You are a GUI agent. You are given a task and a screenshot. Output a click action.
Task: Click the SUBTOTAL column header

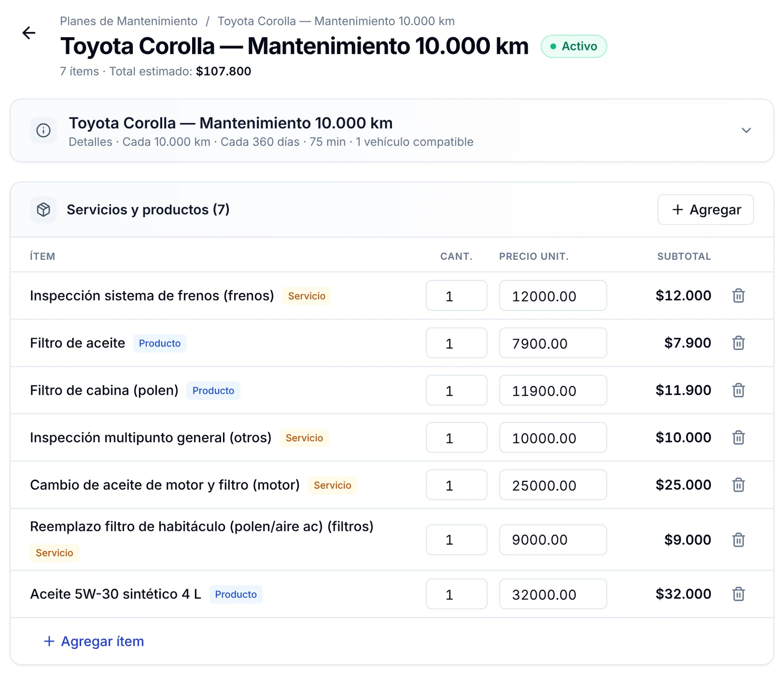(x=684, y=256)
